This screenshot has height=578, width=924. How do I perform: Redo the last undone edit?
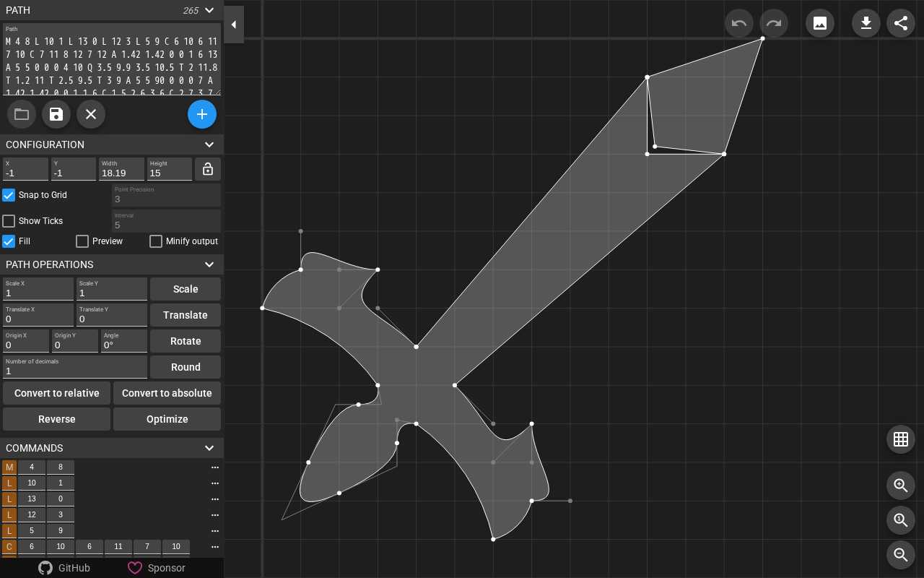(773, 23)
